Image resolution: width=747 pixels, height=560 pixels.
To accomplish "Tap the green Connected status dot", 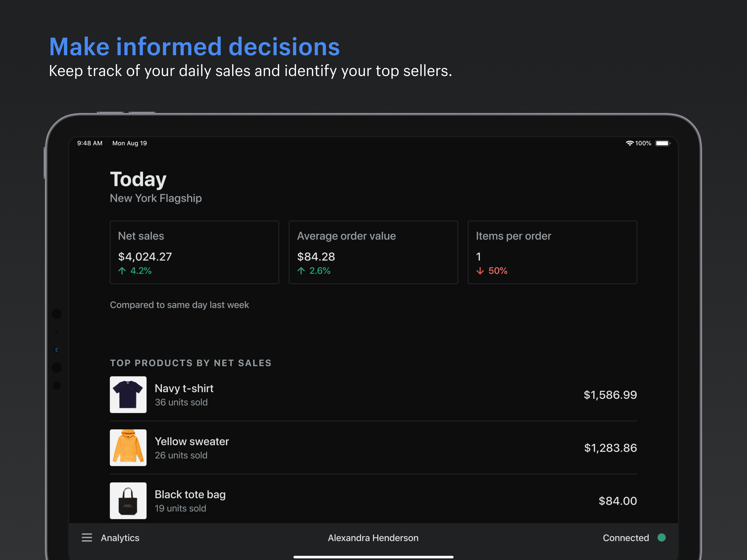I will (662, 537).
